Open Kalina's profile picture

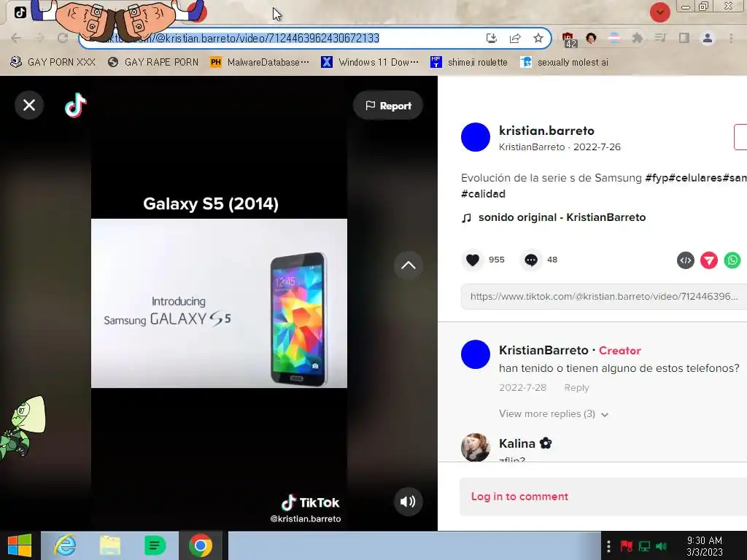[476, 447]
